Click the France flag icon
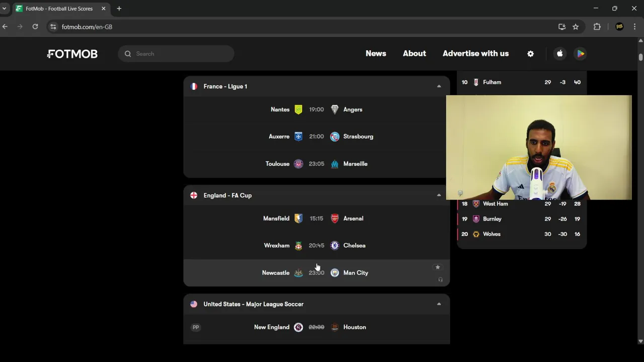Screen dimensions: 644x362 [x=194, y=86]
